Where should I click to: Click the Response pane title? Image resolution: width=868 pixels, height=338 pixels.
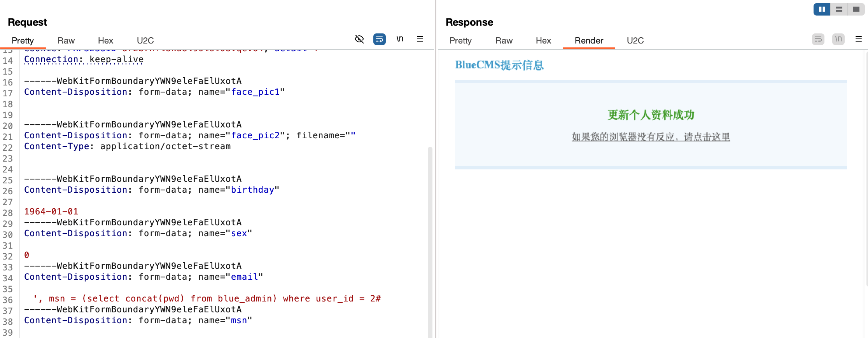point(469,22)
